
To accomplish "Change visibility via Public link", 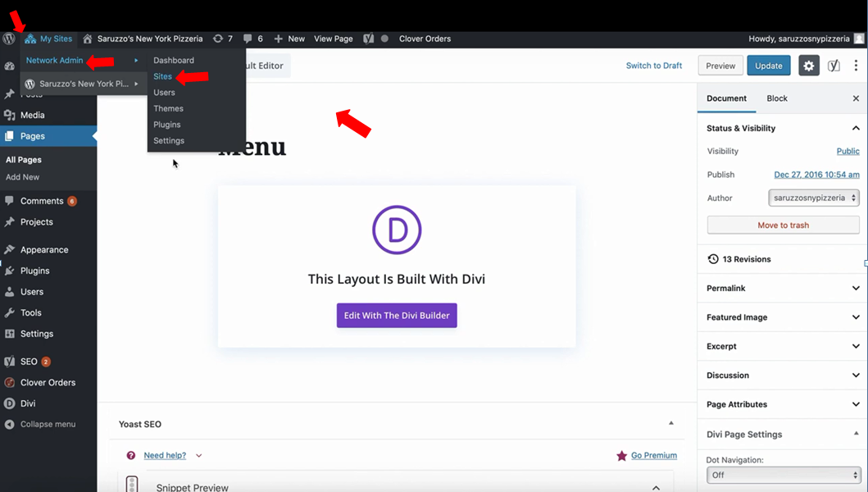I will 848,151.
